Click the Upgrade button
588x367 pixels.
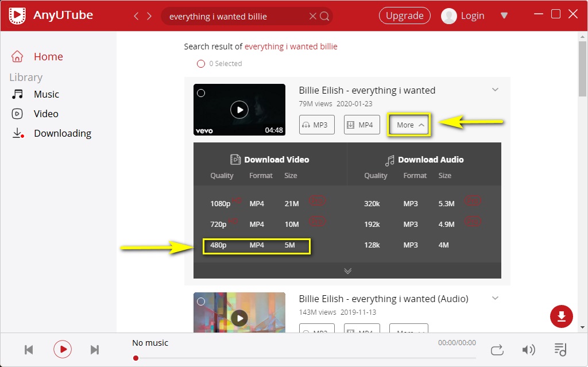pyautogui.click(x=405, y=16)
